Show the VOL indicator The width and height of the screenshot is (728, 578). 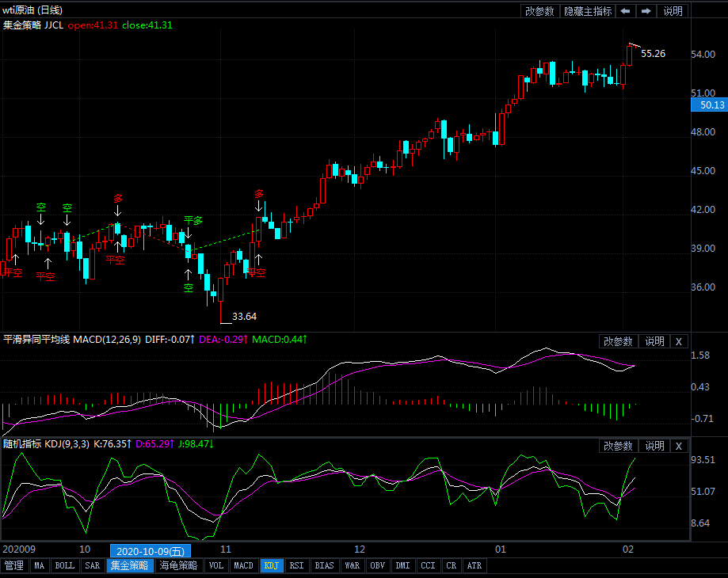click(215, 565)
